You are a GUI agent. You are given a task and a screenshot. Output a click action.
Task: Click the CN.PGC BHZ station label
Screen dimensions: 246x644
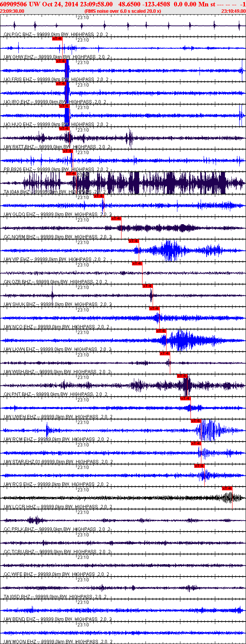pyautogui.click(x=18, y=34)
